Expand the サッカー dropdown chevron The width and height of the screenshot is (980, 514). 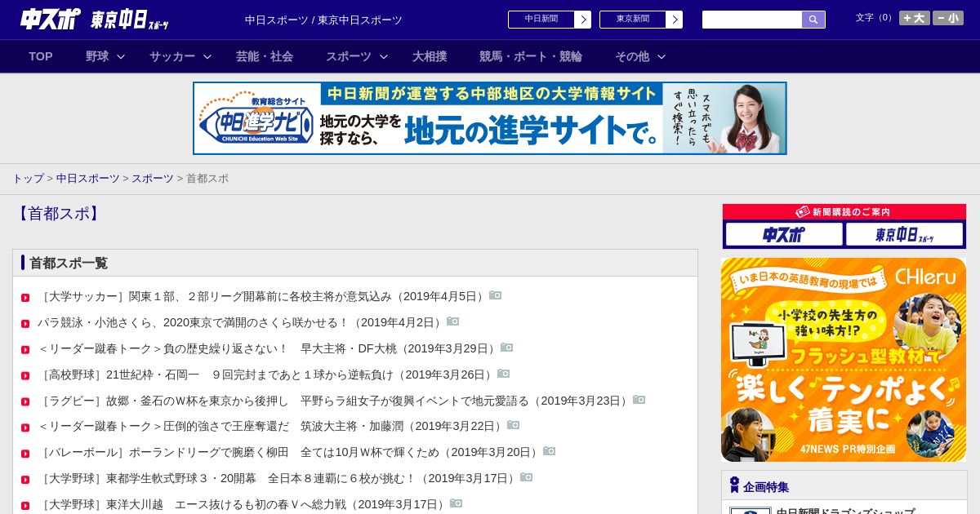pos(207,56)
